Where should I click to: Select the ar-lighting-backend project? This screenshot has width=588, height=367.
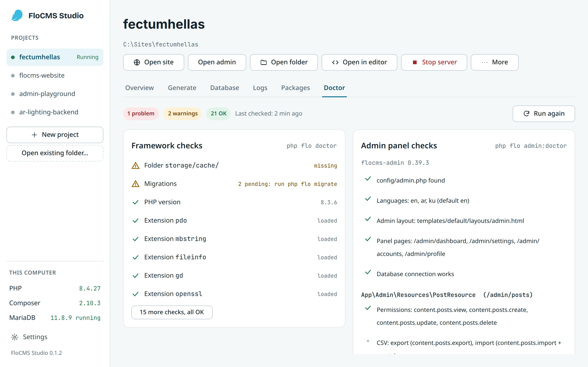click(55, 112)
